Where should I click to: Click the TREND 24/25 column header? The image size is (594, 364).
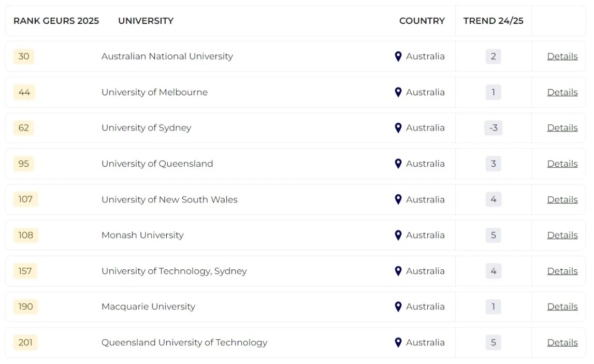493,21
